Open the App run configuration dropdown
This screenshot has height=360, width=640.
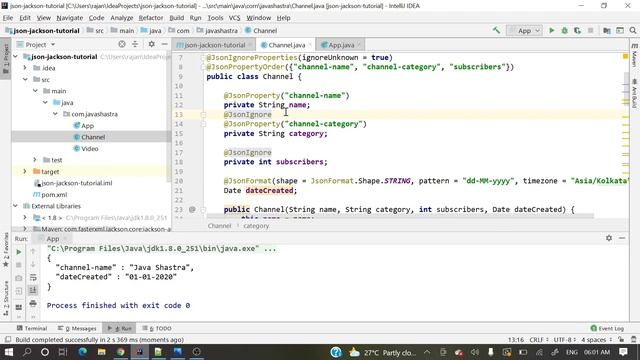524,31
